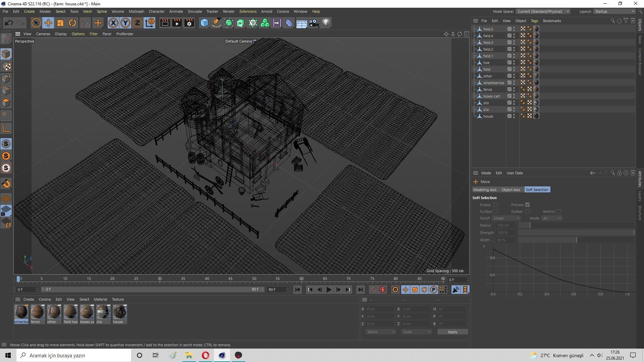Switch to Texture mode icon
Screen dimensions: 644x362
[x=6, y=66]
